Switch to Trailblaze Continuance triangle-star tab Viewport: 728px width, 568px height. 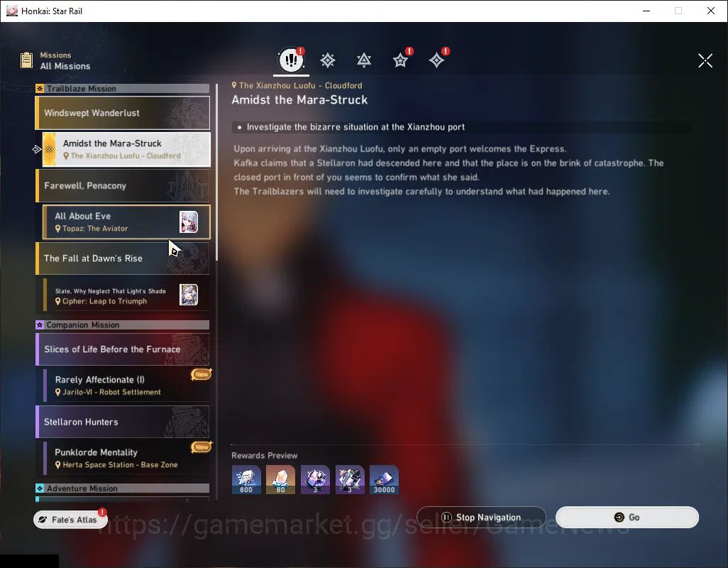[x=364, y=60]
